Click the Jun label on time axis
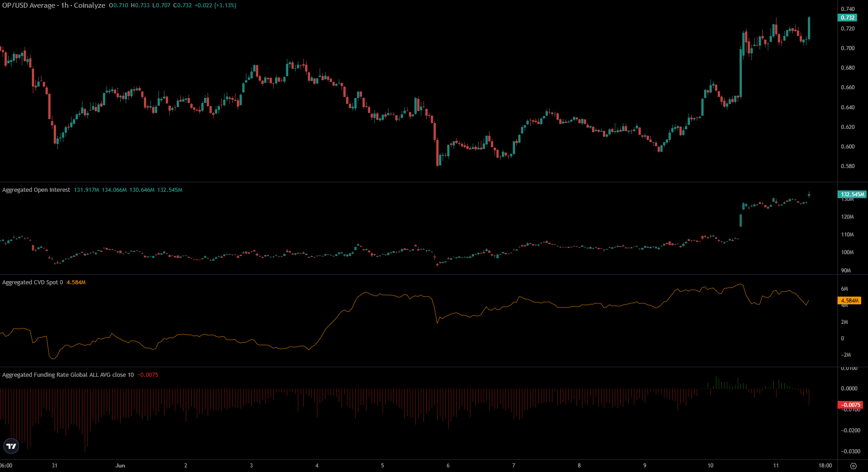The height and width of the screenshot is (472, 868). 120,466
